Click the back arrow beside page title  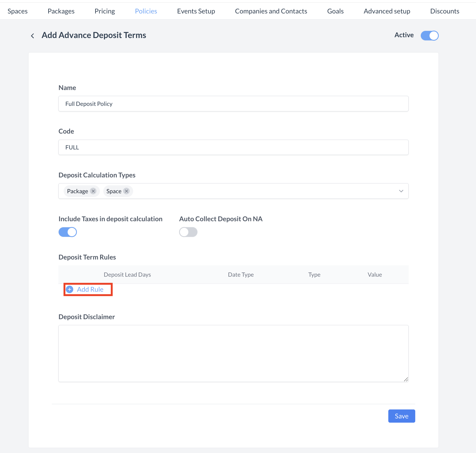(x=32, y=36)
